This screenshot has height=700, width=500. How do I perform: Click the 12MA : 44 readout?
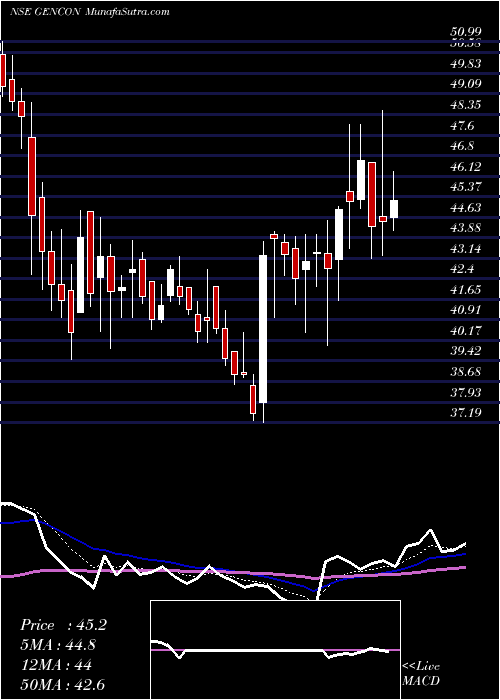tap(56, 666)
